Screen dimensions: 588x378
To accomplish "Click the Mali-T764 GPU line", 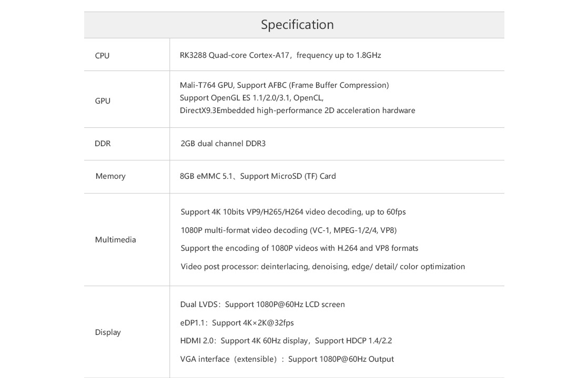I will point(284,85).
